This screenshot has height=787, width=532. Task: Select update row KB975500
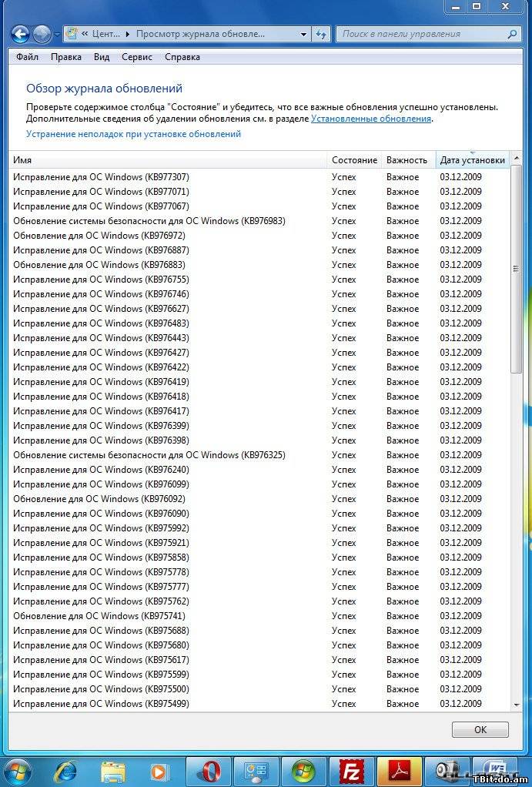(259, 689)
